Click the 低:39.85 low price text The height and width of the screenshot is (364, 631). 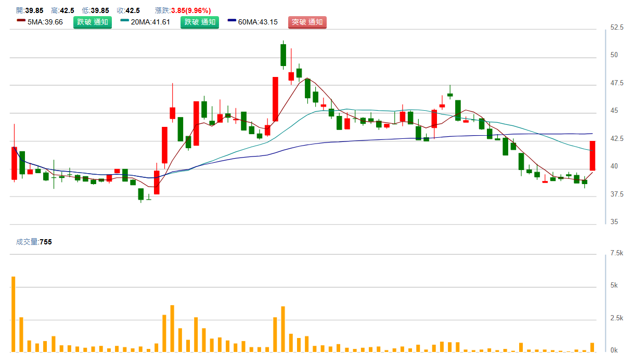[95, 10]
